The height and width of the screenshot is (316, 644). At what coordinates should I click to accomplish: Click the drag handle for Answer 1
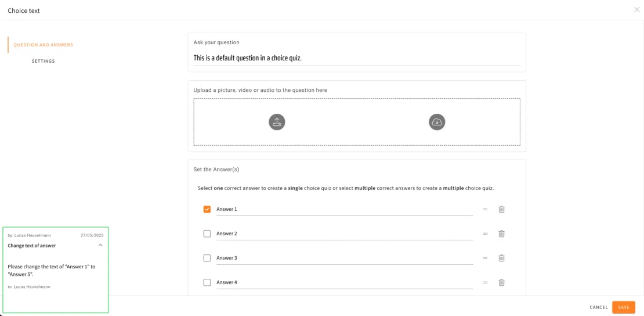coord(485,209)
